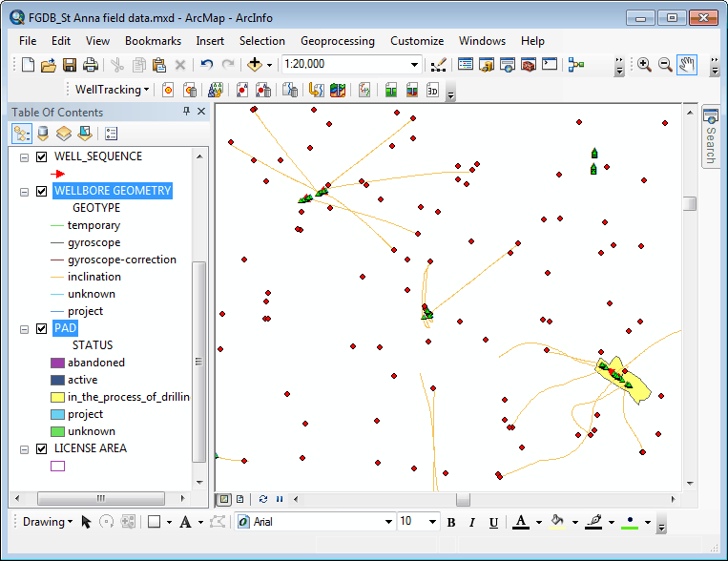This screenshot has height=561, width=728.
Task: Pause map drawing
Action: pos(280,499)
